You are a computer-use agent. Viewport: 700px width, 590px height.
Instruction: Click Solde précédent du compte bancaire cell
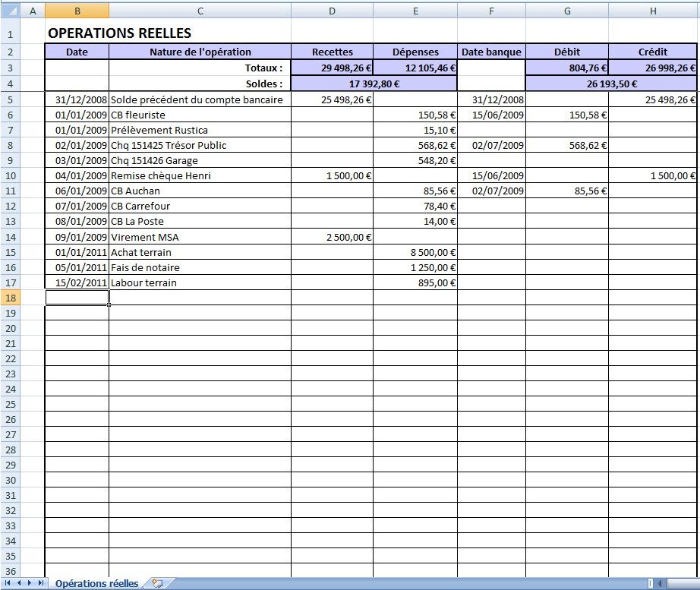[200, 99]
